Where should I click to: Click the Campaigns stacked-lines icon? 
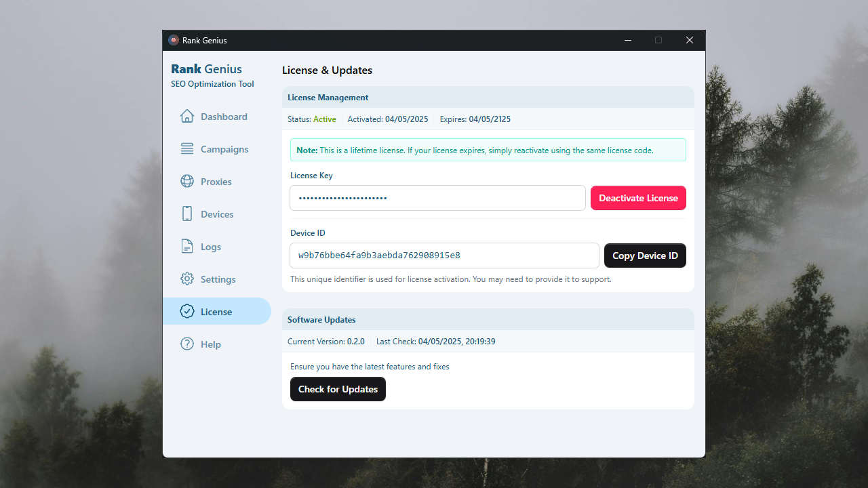[187, 149]
